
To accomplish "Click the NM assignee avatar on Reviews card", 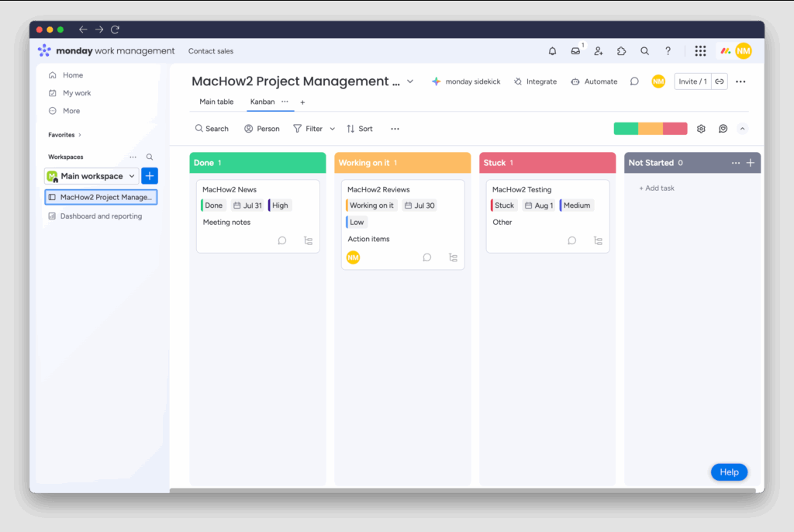I will (353, 257).
